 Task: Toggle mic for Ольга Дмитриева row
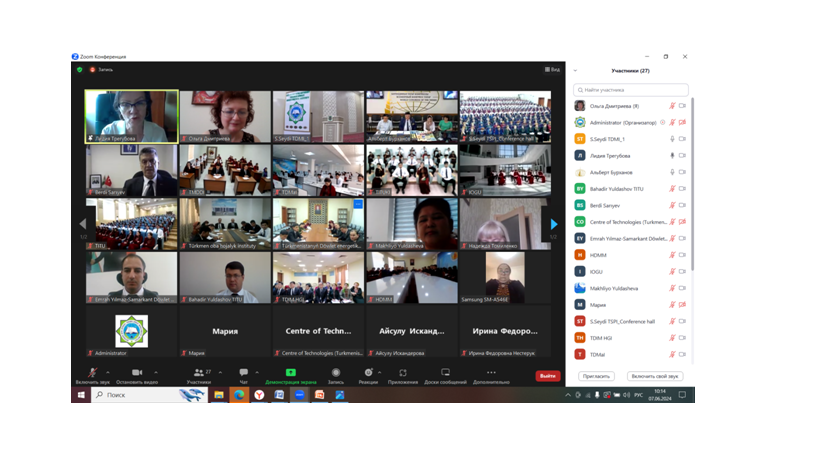672,106
